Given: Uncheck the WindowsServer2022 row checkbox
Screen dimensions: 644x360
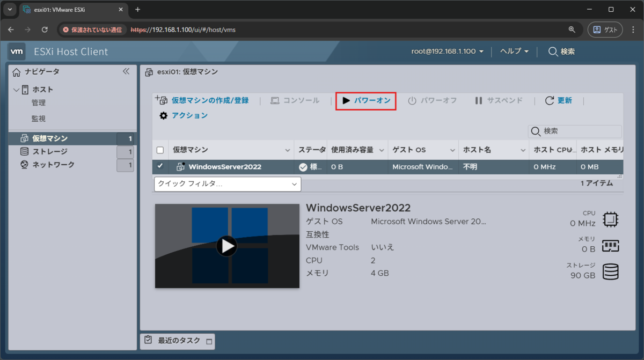Looking at the screenshot, I should point(160,166).
